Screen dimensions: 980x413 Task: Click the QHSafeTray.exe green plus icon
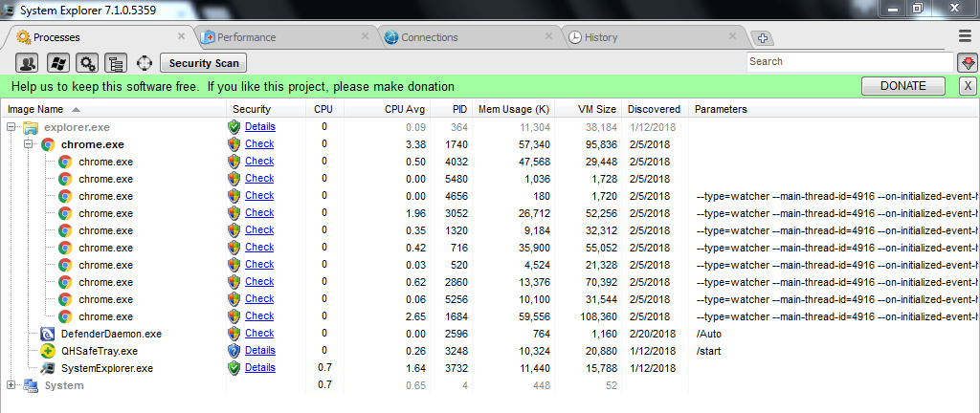(x=48, y=351)
